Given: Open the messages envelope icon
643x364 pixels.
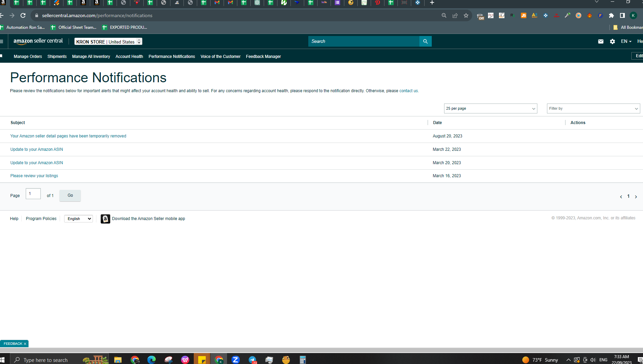Looking at the screenshot, I should [600, 41].
